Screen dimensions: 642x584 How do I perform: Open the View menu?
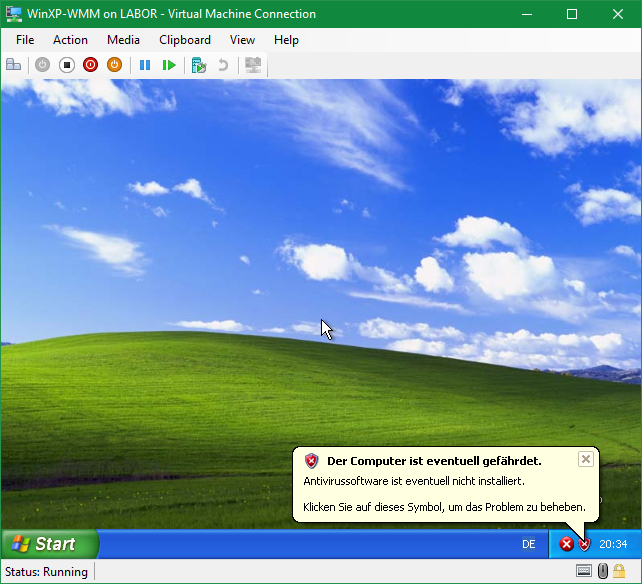[242, 40]
